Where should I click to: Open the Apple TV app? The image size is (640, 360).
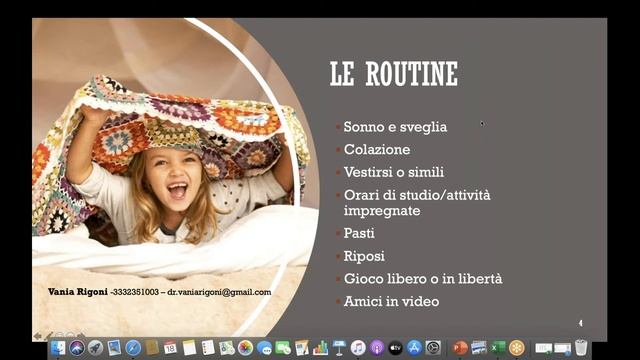(x=396, y=348)
